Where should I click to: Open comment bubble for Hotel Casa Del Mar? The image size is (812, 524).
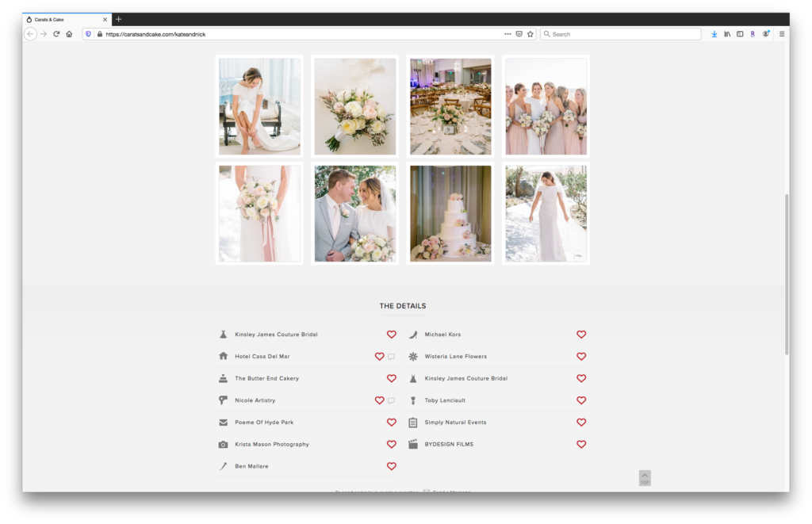coord(392,357)
